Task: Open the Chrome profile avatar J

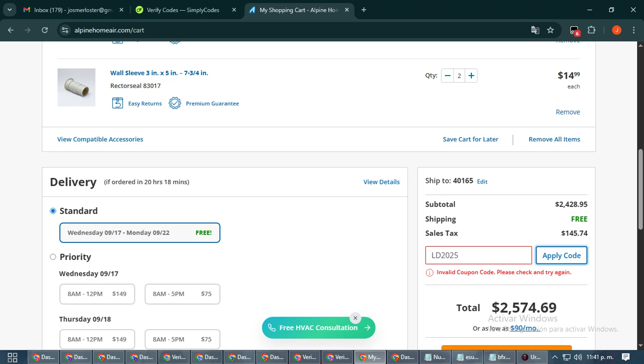Action: pos(617,30)
